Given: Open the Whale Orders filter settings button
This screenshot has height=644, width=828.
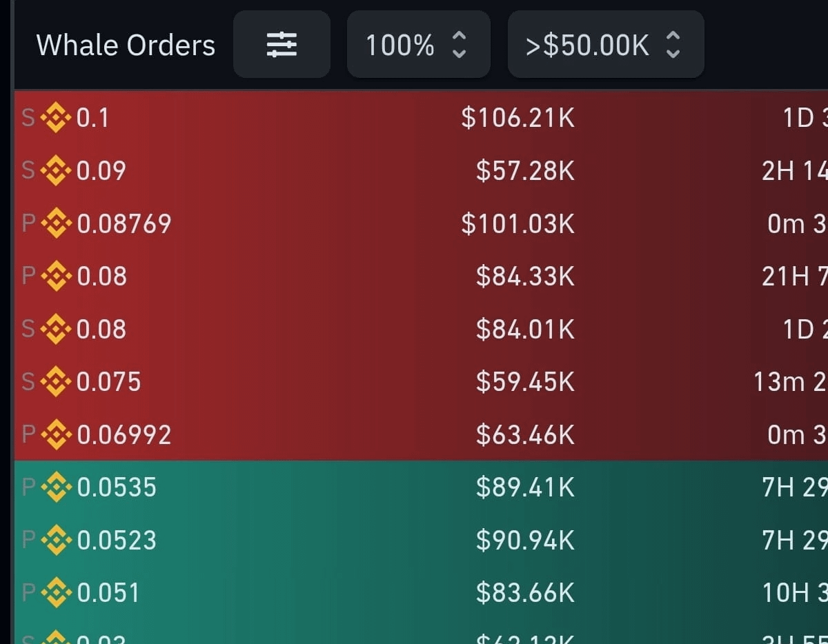Looking at the screenshot, I should pos(282,45).
